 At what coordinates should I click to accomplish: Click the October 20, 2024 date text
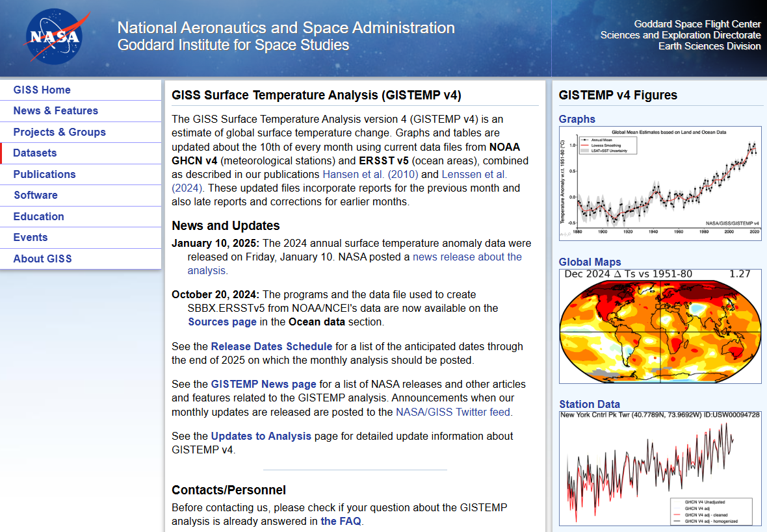(x=216, y=295)
